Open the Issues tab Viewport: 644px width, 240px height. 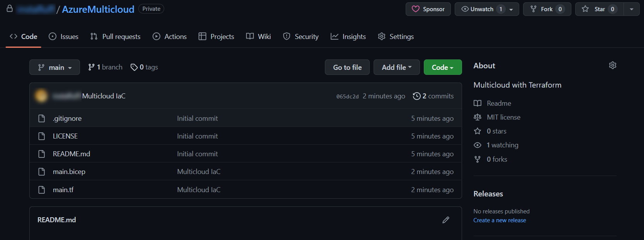coord(63,36)
